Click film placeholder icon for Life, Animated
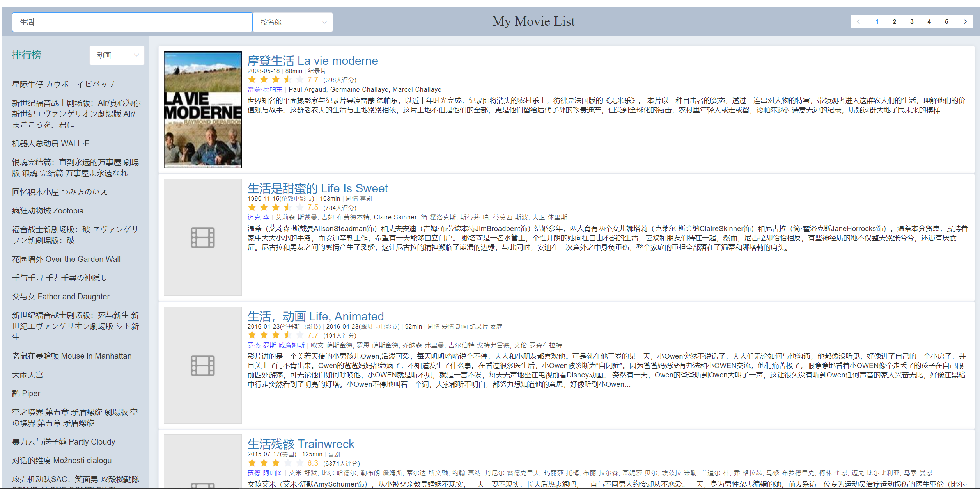Image resolution: width=980 pixels, height=489 pixels. tap(202, 365)
